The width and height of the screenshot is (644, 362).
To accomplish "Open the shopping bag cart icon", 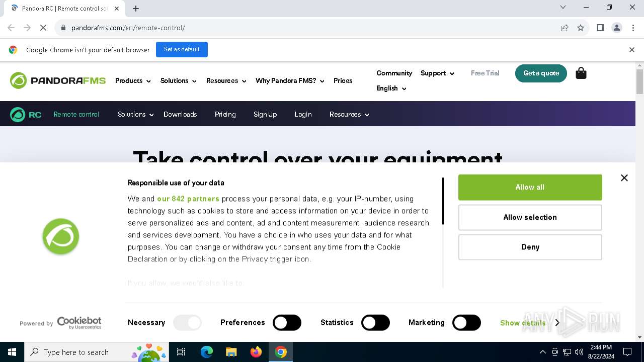I will pos(581,73).
